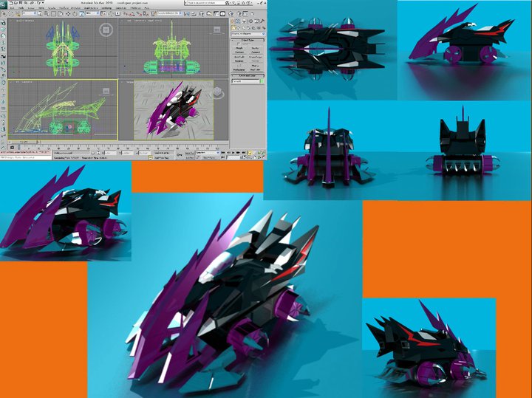Open the key filter Selected dropdown

coord(208,153)
